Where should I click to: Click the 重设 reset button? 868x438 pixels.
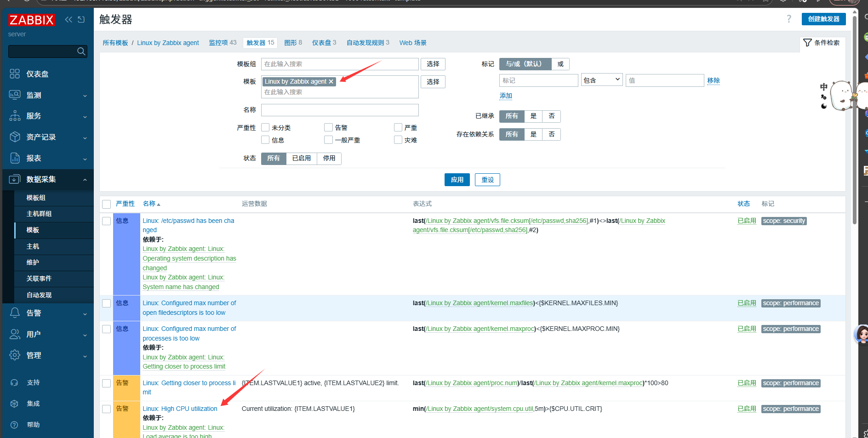[x=487, y=180]
